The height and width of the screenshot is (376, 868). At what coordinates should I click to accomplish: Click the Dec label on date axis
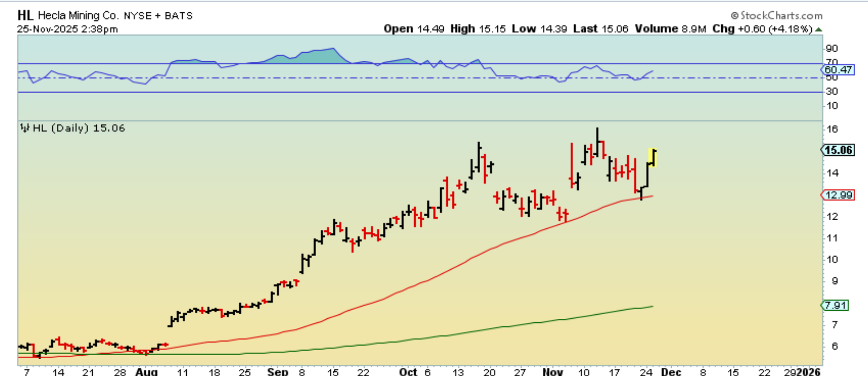(671, 371)
